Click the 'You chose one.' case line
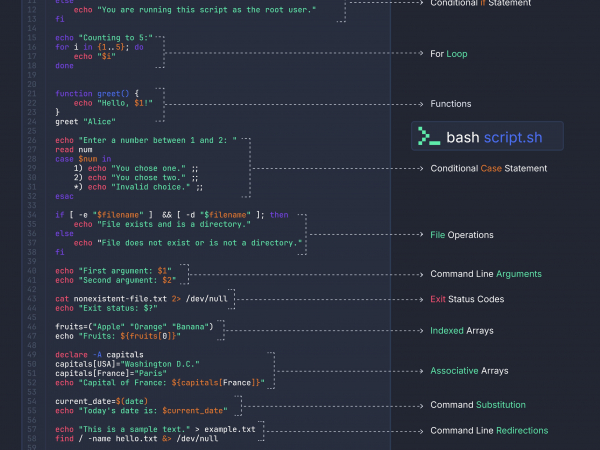600x450 pixels. coord(136,168)
